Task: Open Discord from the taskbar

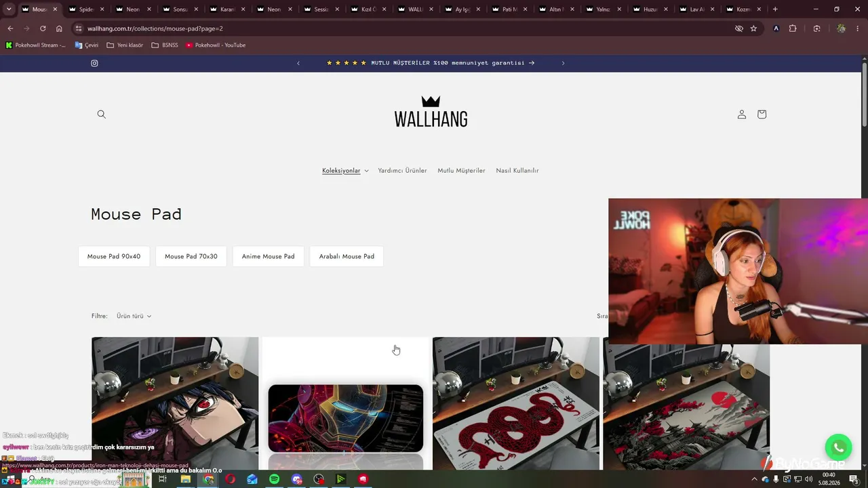Action: [297, 479]
